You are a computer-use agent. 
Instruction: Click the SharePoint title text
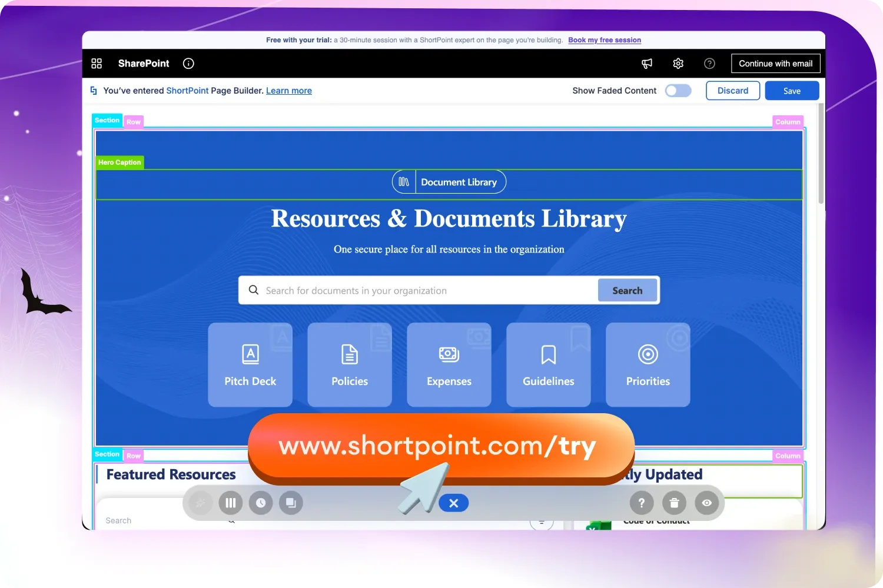pyautogui.click(x=144, y=64)
